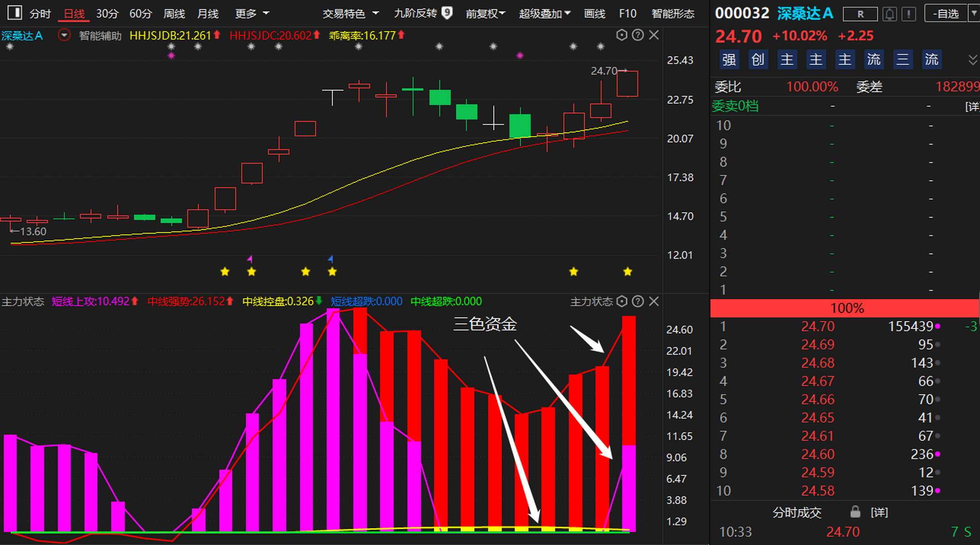Open the 超级叠加 overlay dropdown
The image size is (980, 545).
[544, 14]
